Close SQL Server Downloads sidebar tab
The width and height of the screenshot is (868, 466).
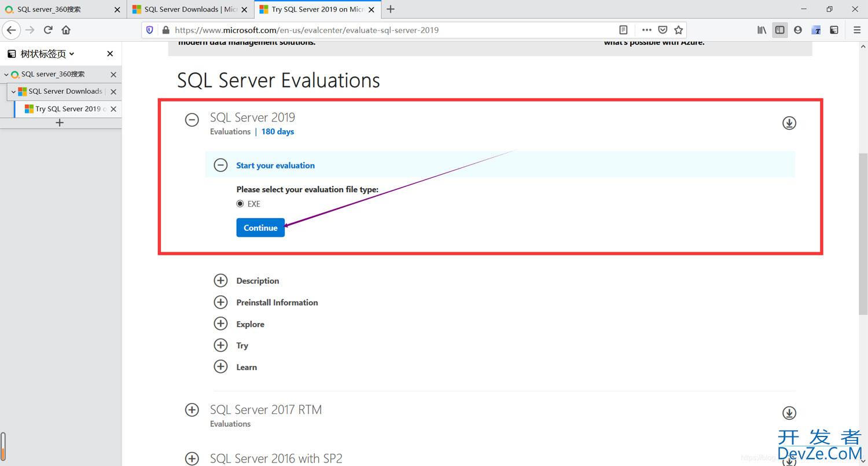tap(113, 91)
